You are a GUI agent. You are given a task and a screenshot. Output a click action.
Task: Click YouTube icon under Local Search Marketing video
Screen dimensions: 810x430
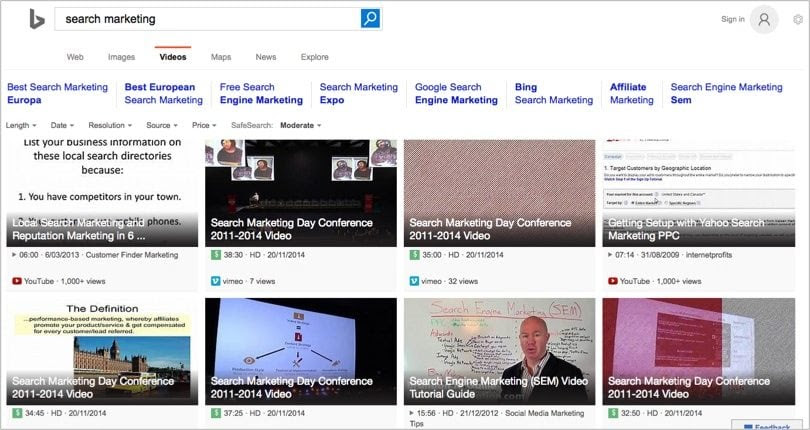pyautogui.click(x=17, y=281)
